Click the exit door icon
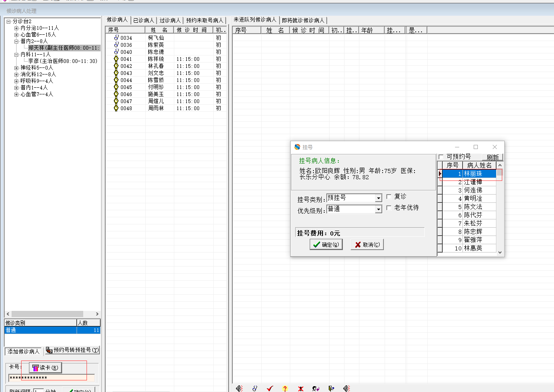Screen dimensions: 554x392 point(331,388)
